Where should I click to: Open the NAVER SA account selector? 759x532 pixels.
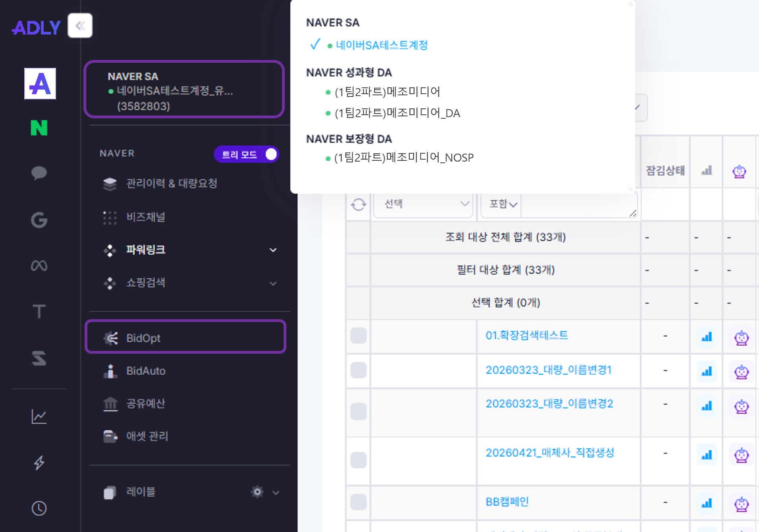184,89
